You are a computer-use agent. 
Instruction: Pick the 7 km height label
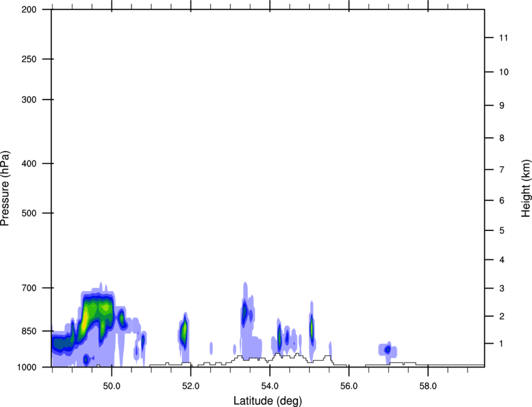pyautogui.click(x=502, y=170)
